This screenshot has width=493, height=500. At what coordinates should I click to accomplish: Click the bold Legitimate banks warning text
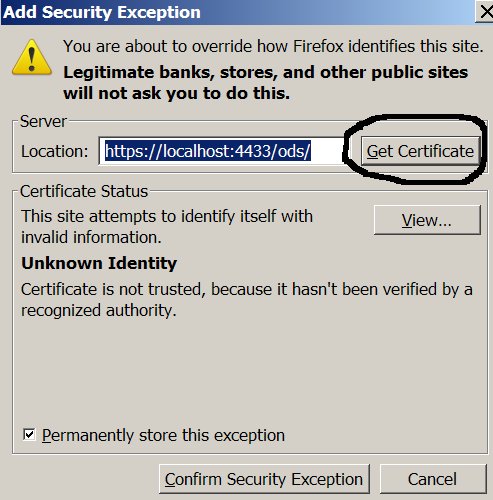pyautogui.click(x=266, y=82)
